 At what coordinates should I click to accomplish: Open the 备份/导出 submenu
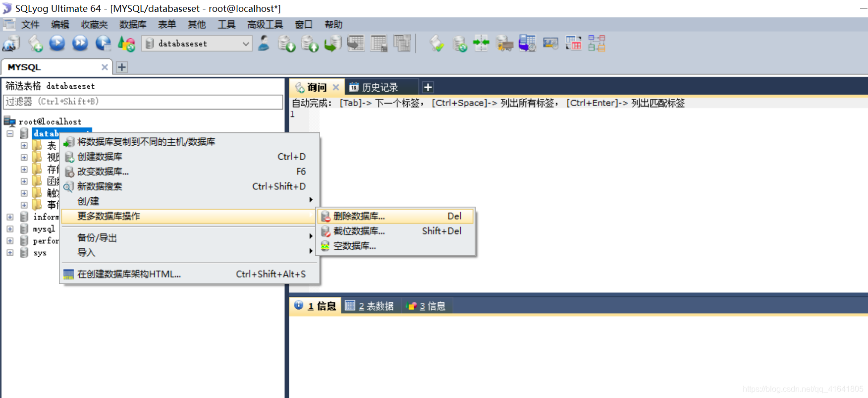190,238
